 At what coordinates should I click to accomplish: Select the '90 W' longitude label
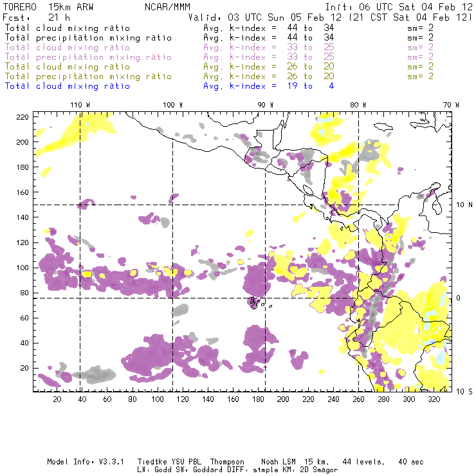click(x=266, y=105)
